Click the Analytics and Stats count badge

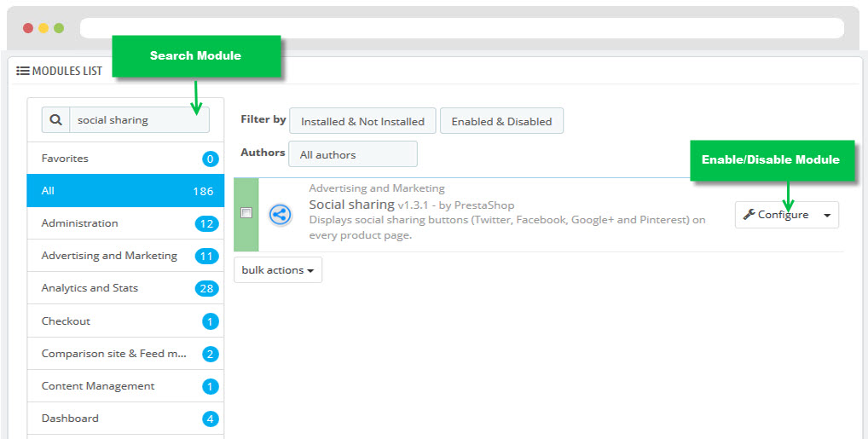pos(206,288)
